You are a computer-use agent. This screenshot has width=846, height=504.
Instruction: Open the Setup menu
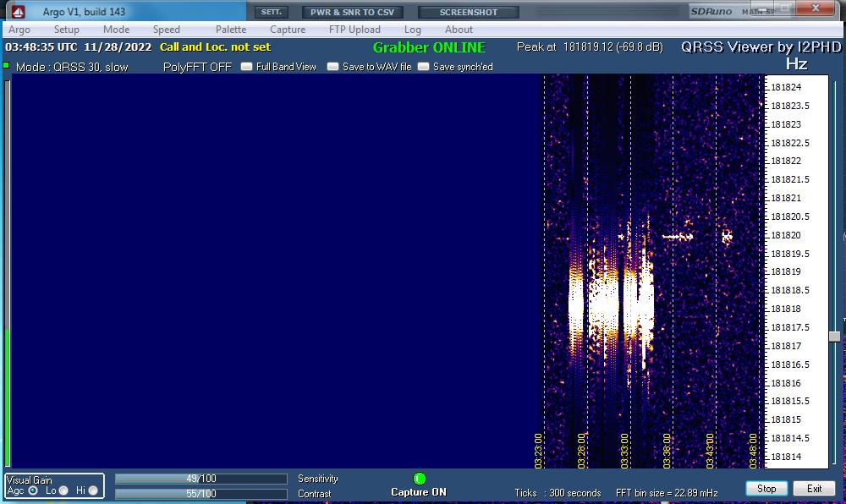(x=66, y=30)
